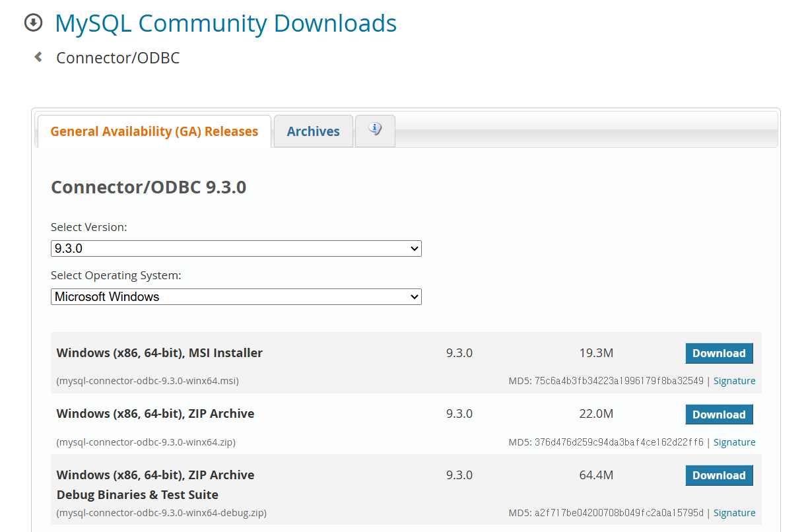Download the Debug Binaries & Test Suite ZIP

(719, 475)
